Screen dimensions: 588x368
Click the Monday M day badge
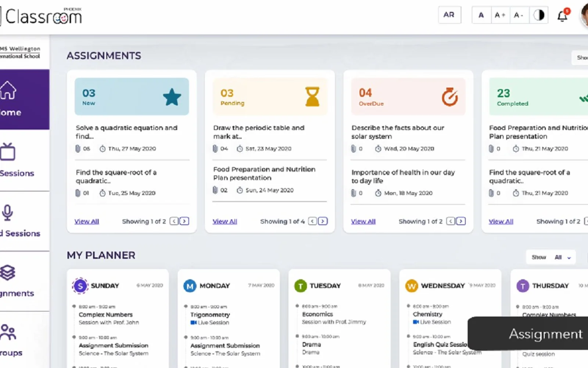190,286
